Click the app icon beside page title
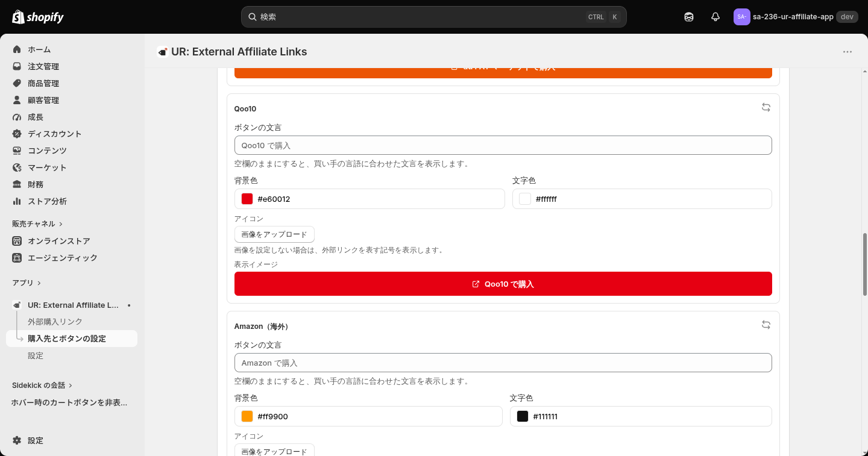Viewport: 868px width, 456px height. pos(162,52)
